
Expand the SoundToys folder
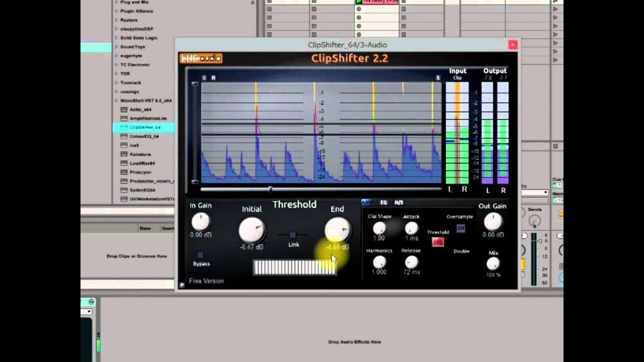(115, 46)
